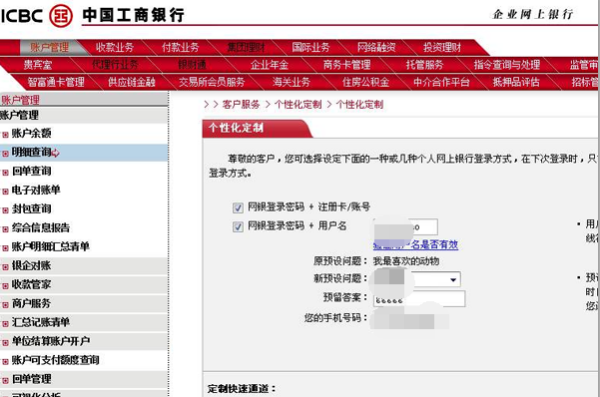Click the bullet icon beside 回单查询

(5, 173)
